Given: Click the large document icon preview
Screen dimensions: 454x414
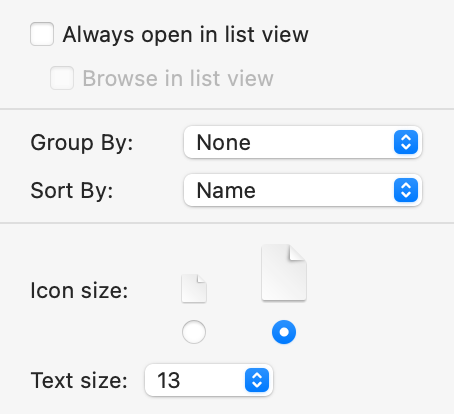Looking at the screenshot, I should click(284, 273).
